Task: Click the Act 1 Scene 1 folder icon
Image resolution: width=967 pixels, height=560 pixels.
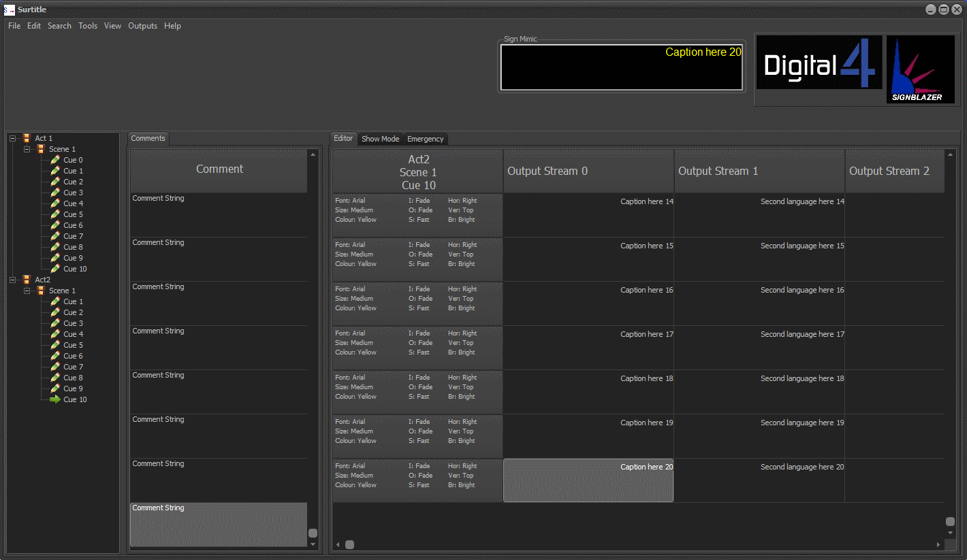Action: tap(40, 149)
